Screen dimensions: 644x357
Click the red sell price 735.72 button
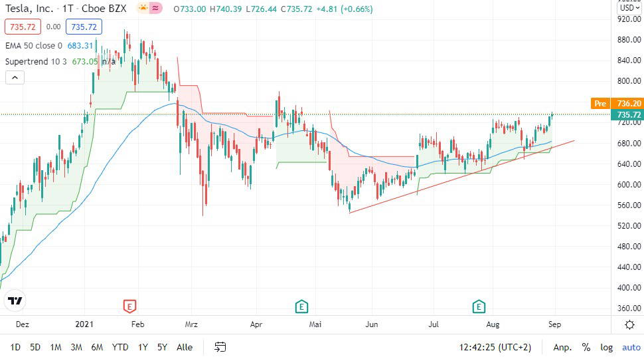tap(23, 27)
